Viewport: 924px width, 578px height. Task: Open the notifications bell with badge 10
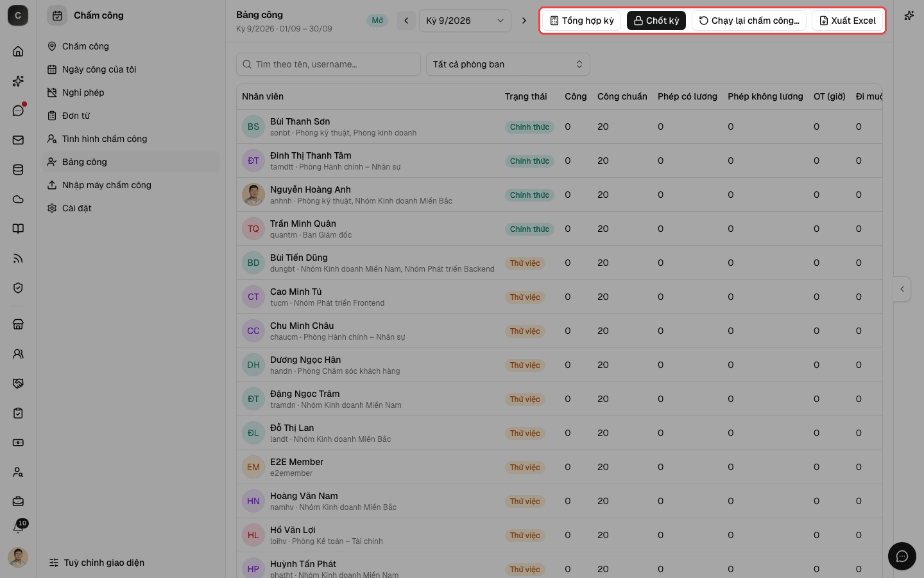coord(18,528)
